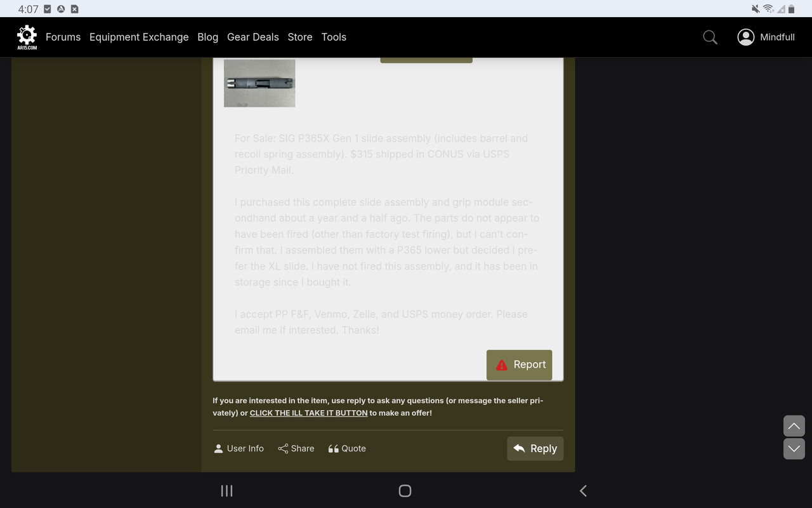Open the Forums menu item
The image size is (812, 508).
pyautogui.click(x=63, y=37)
